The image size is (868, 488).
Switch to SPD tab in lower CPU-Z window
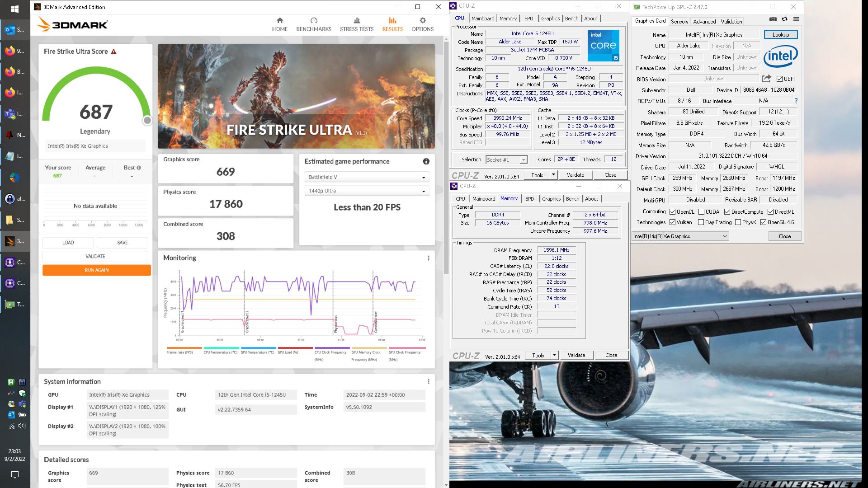pyautogui.click(x=529, y=199)
